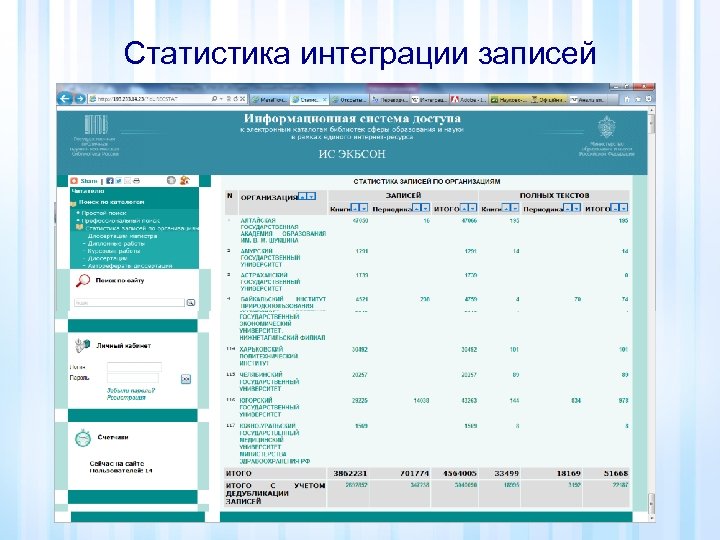Focus the site search text field
This screenshot has height=540, width=720.
[x=129, y=303]
